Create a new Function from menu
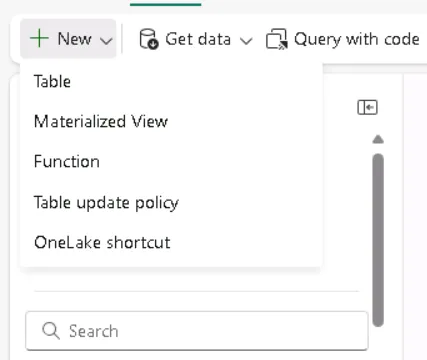 (171, 162)
